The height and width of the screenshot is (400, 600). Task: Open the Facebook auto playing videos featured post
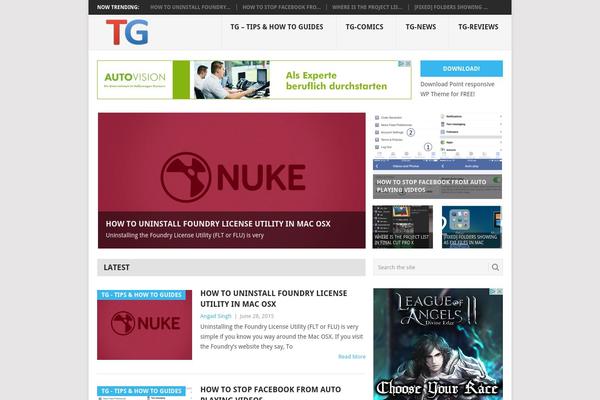437,155
